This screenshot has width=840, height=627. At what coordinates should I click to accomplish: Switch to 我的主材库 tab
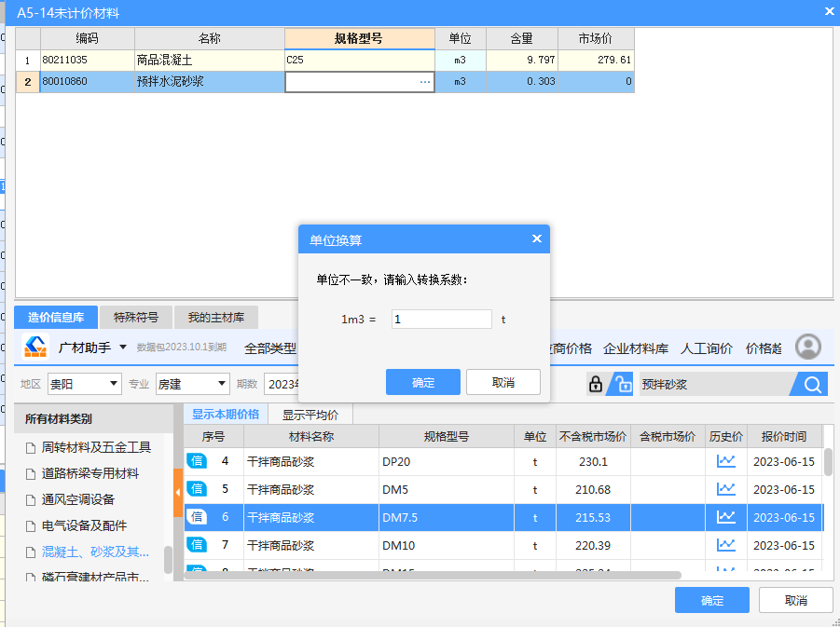pyautogui.click(x=216, y=318)
